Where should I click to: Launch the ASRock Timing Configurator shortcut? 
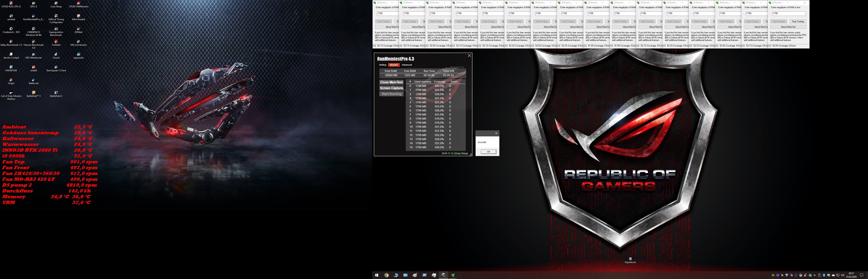(56, 19)
